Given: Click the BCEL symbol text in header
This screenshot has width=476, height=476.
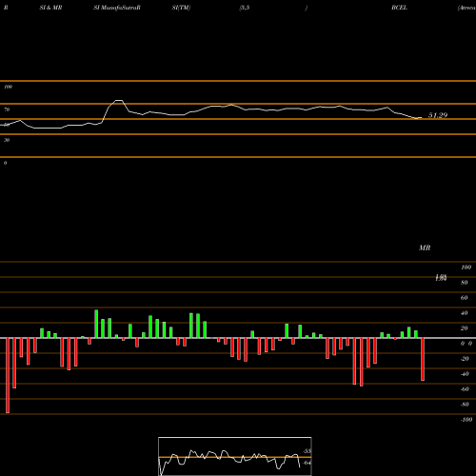Looking at the screenshot, I should pos(399,8).
